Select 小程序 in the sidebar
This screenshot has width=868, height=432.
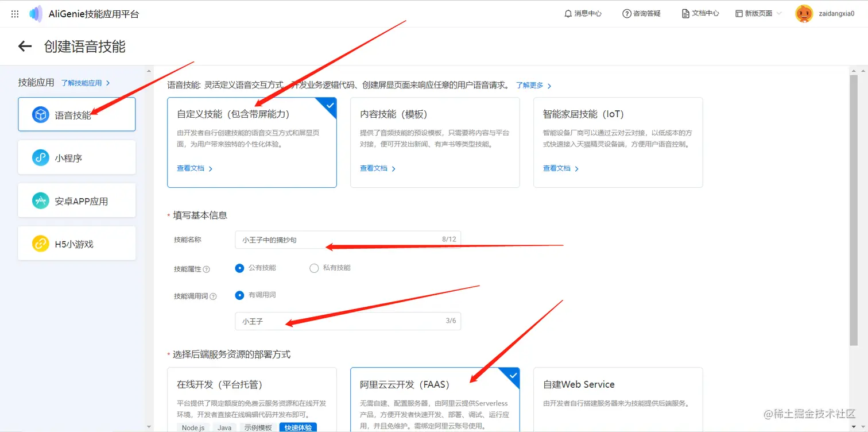click(77, 157)
